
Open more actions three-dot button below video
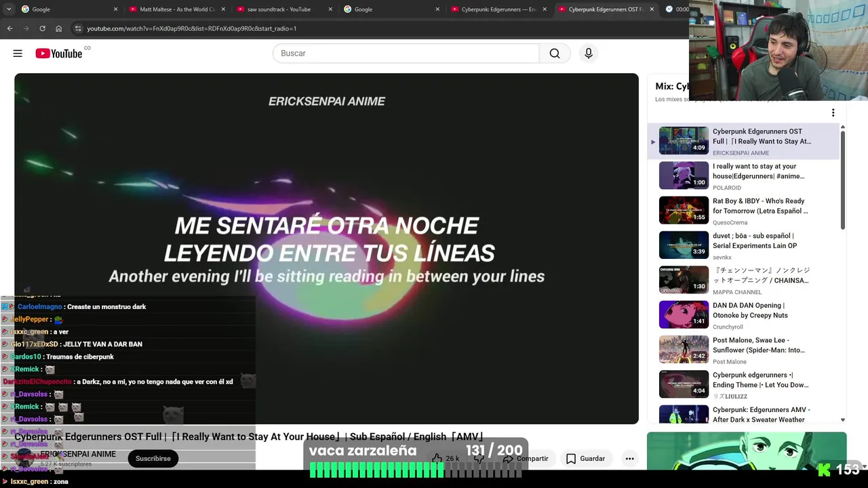(629, 459)
